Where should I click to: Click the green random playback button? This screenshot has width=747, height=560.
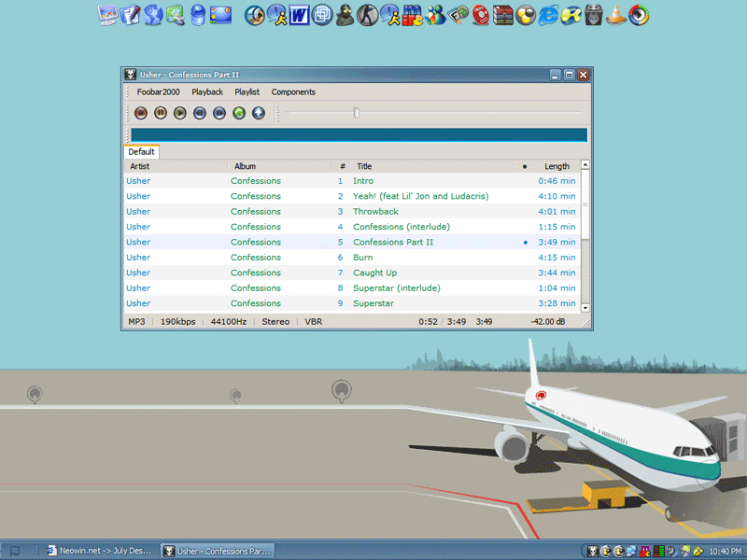coord(239,113)
